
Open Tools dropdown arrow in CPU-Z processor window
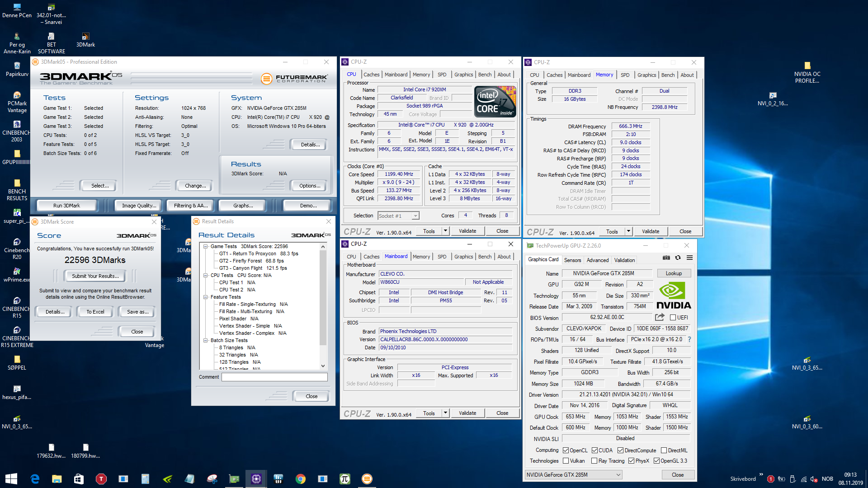click(x=445, y=231)
